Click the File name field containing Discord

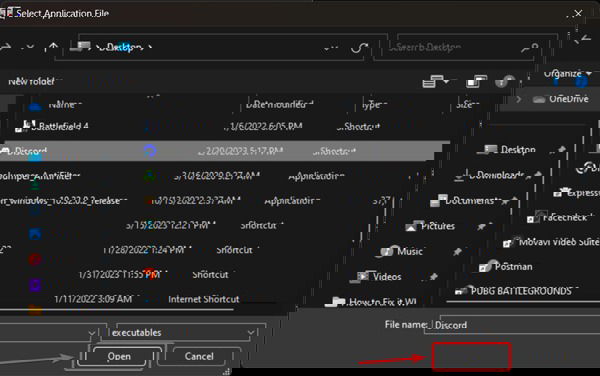(x=513, y=325)
